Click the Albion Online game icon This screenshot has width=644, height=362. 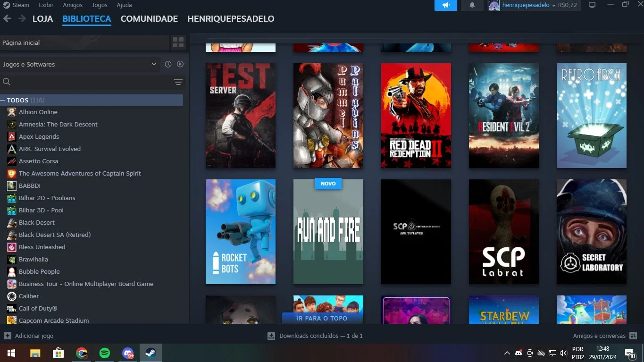(12, 112)
